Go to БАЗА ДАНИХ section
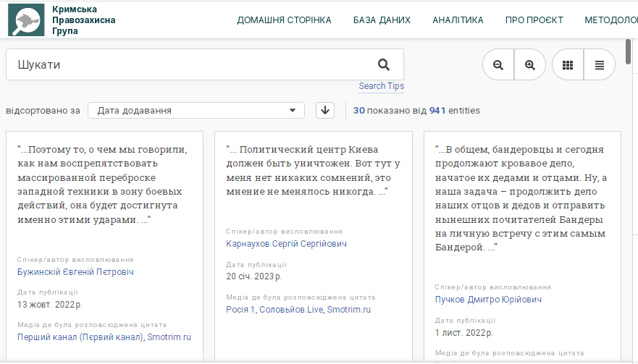Image resolution: width=638 pixels, height=364 pixels. [382, 20]
